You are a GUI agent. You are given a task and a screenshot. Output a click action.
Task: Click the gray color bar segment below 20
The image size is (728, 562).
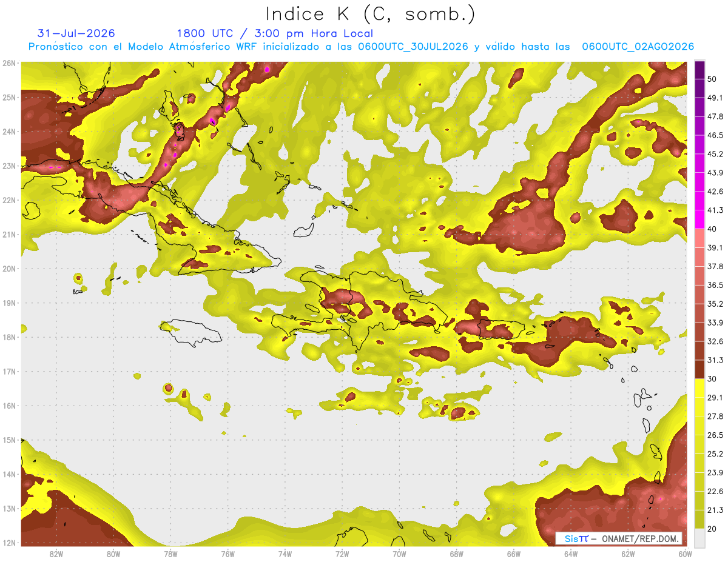[x=700, y=537]
